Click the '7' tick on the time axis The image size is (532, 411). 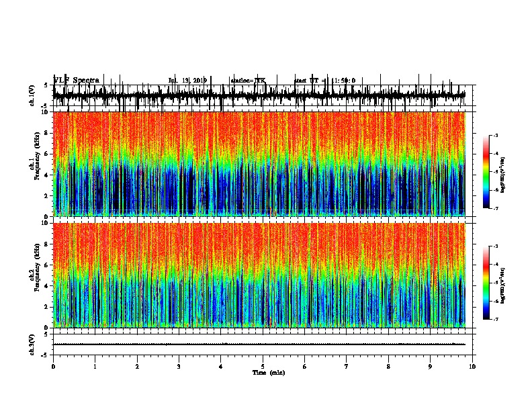(347, 367)
